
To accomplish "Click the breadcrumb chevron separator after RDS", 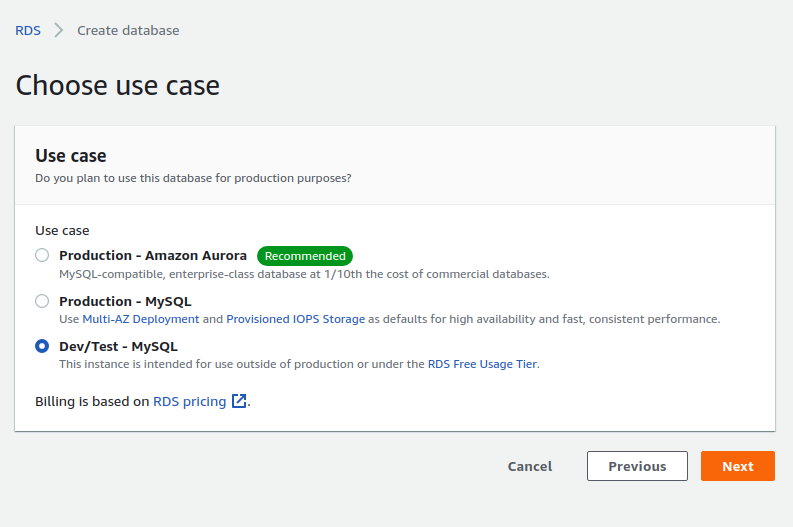I will click(x=59, y=30).
